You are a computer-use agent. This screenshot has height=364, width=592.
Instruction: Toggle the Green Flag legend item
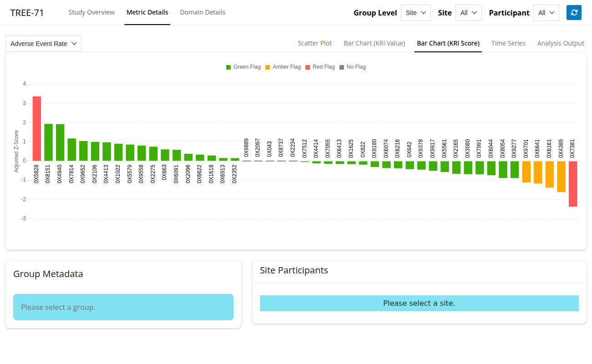point(243,67)
